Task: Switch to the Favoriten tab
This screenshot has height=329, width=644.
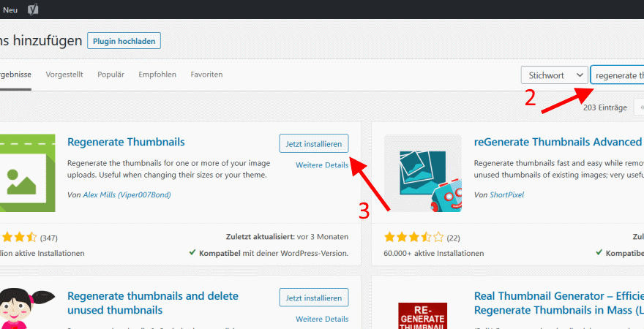Action: [206, 75]
